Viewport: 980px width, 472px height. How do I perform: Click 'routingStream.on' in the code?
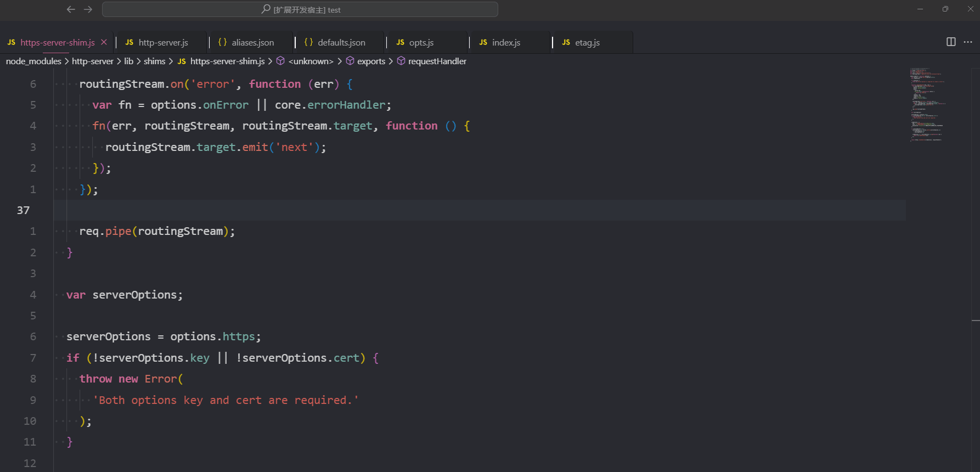coord(132,84)
